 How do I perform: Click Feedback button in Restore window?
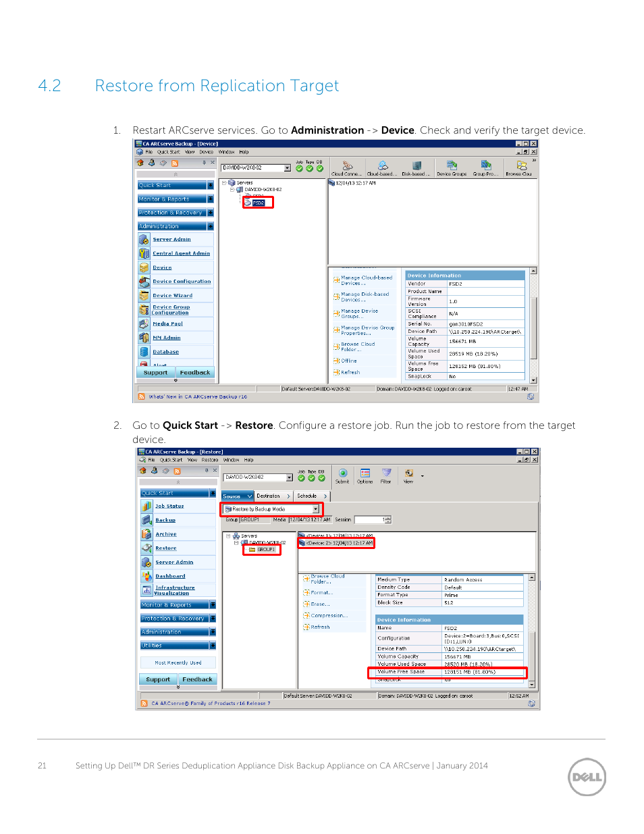(197, 680)
